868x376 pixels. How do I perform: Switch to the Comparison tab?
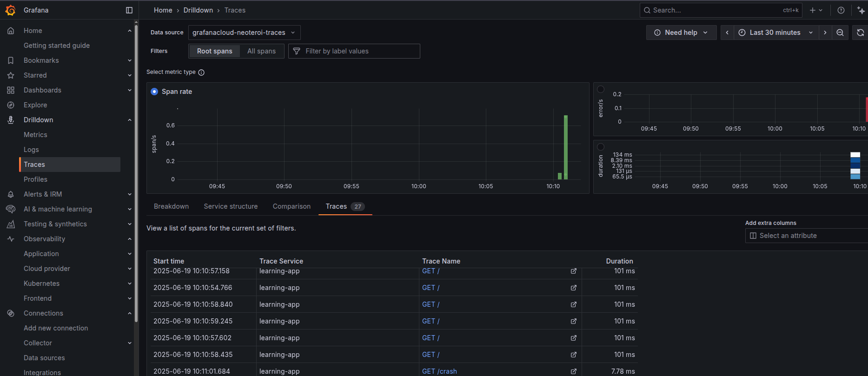tap(292, 206)
